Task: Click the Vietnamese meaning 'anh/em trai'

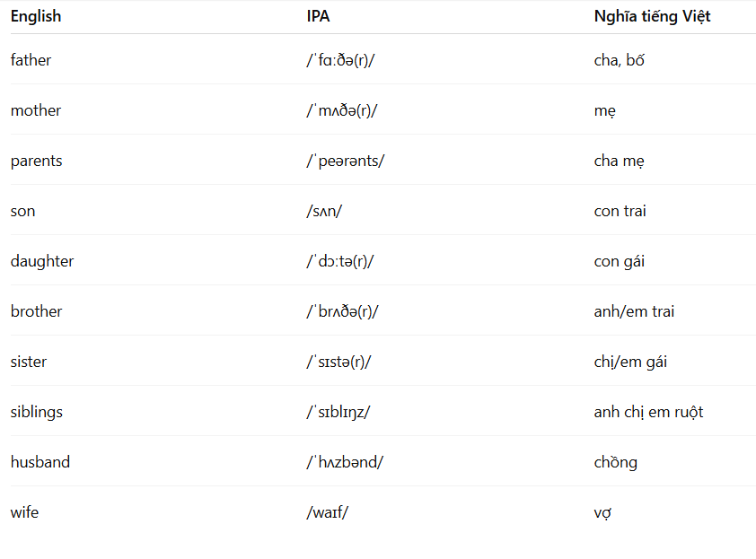Action: pyautogui.click(x=634, y=311)
